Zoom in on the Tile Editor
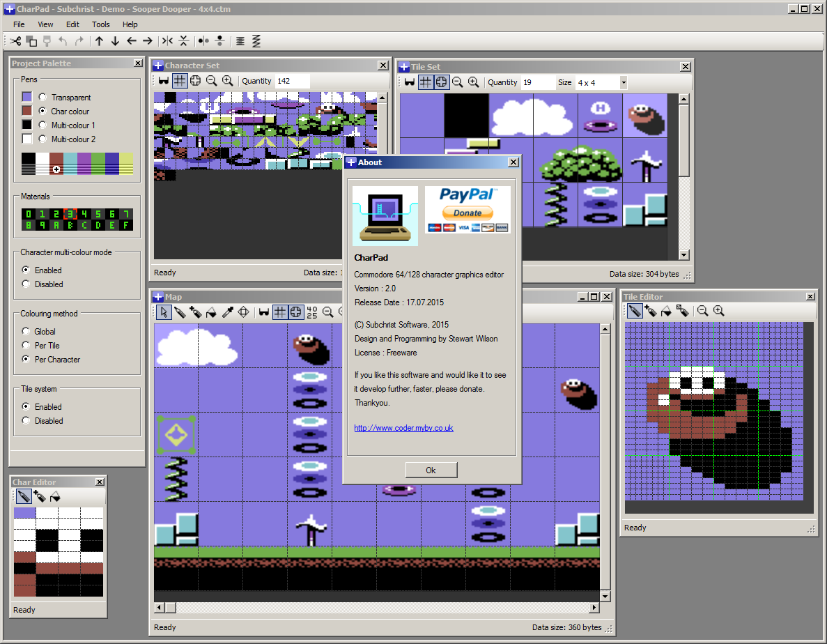The width and height of the screenshot is (827, 644). point(719,311)
